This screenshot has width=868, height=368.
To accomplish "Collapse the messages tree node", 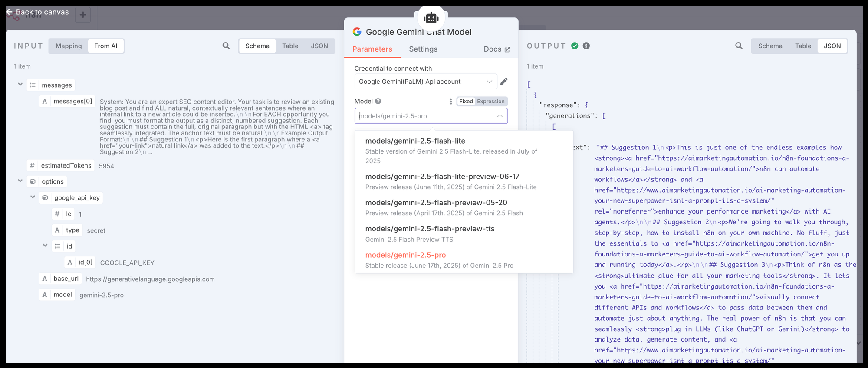I will 20,85.
